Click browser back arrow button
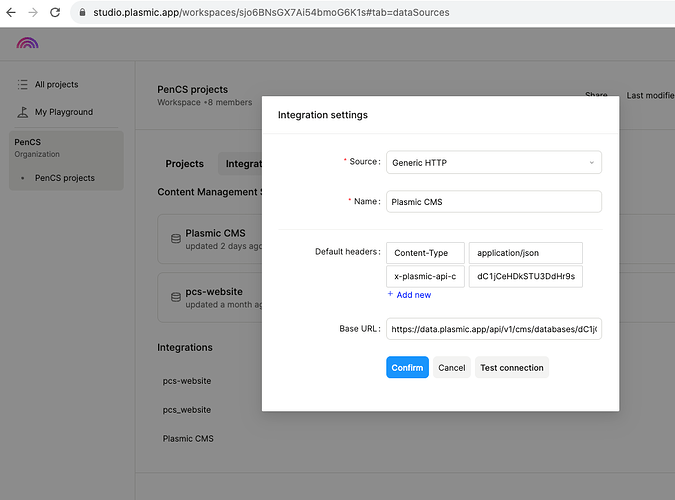The image size is (675, 500). 11,12
